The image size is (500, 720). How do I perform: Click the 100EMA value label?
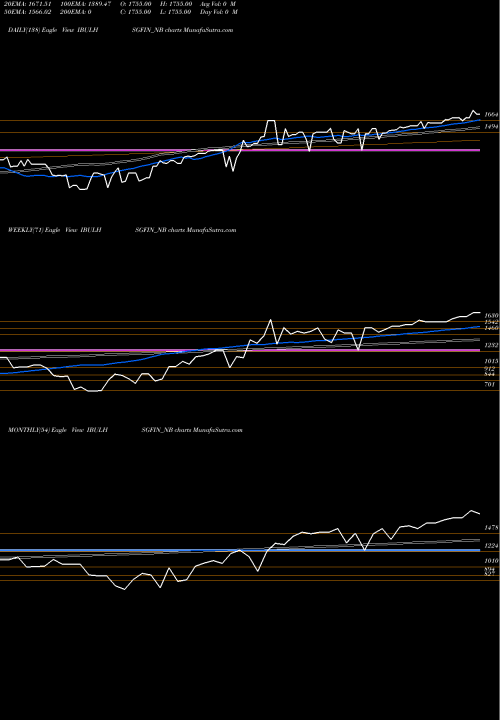click(86, 4)
